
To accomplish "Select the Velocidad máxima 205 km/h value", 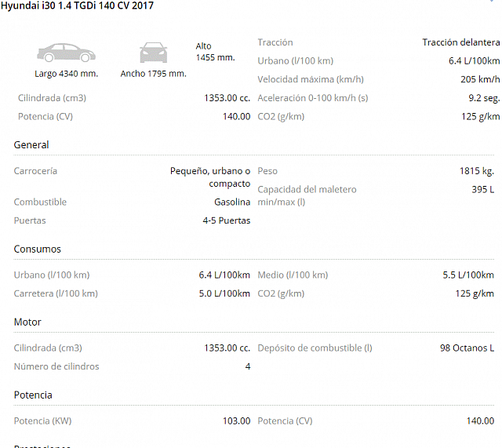I will click(x=480, y=79).
